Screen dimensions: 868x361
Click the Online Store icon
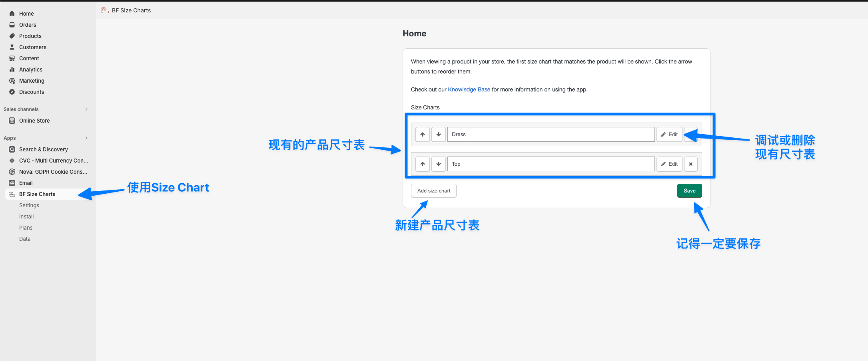(12, 121)
